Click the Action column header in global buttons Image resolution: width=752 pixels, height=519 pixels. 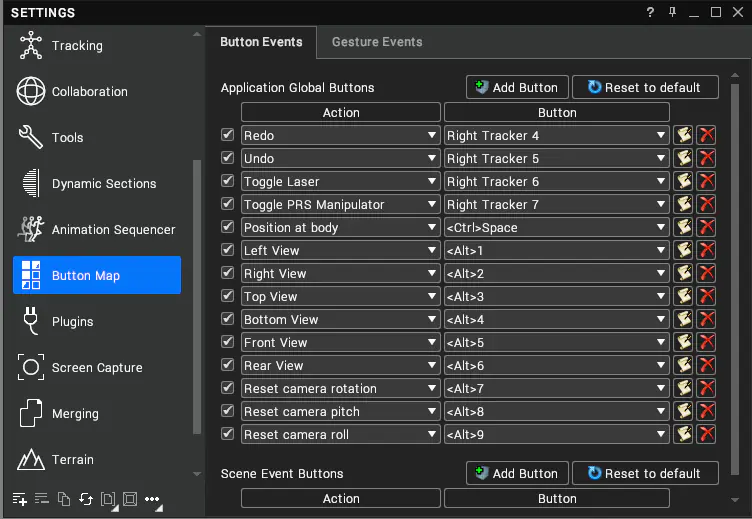(341, 112)
